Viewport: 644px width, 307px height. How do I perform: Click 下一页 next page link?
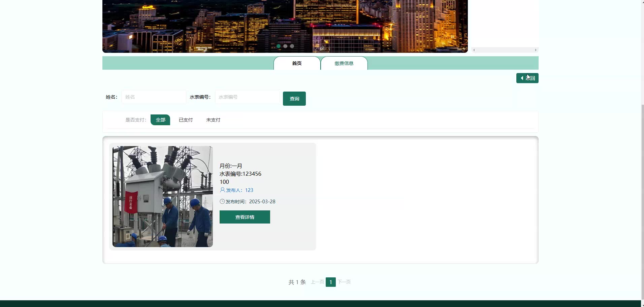pyautogui.click(x=344, y=282)
